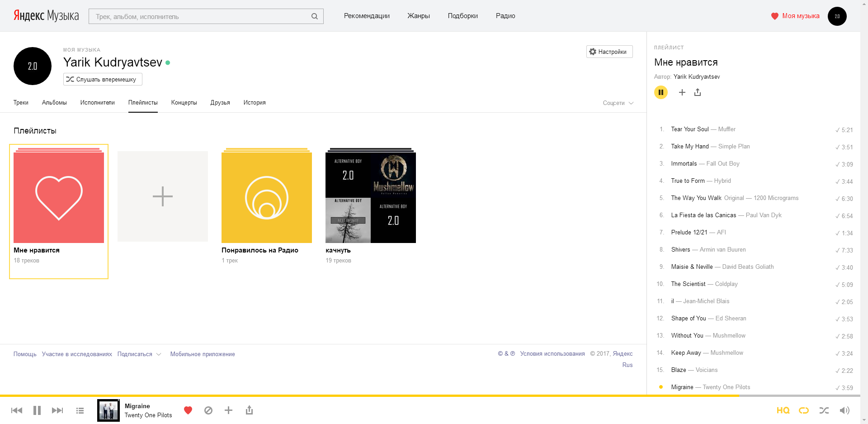Open the play queue list icon
Viewport: 868px width, 424px height.
[x=80, y=410]
